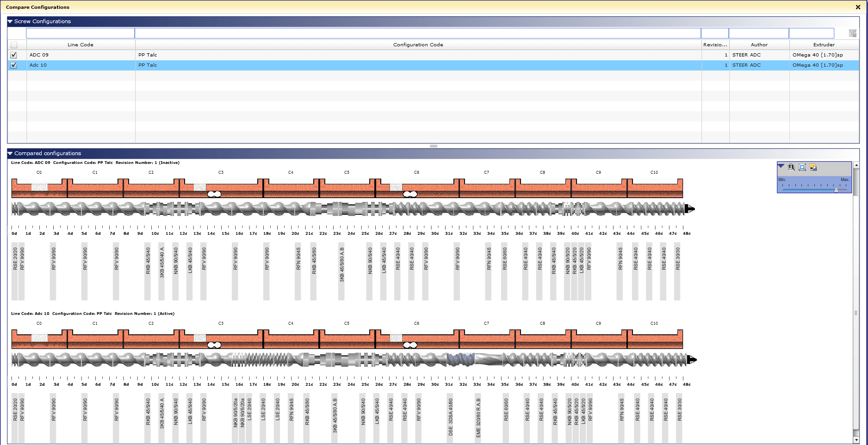The height and width of the screenshot is (445, 868).
Task: Close the Compare Configurations window
Action: coord(858,7)
